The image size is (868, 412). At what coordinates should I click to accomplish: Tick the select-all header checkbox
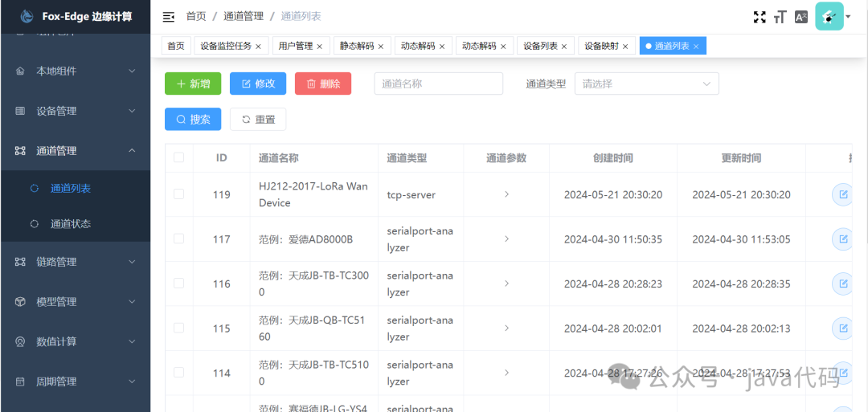click(x=178, y=157)
